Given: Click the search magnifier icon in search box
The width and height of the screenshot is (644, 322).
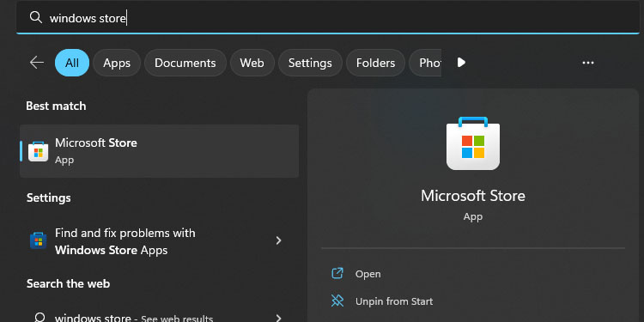Looking at the screenshot, I should click(36, 17).
